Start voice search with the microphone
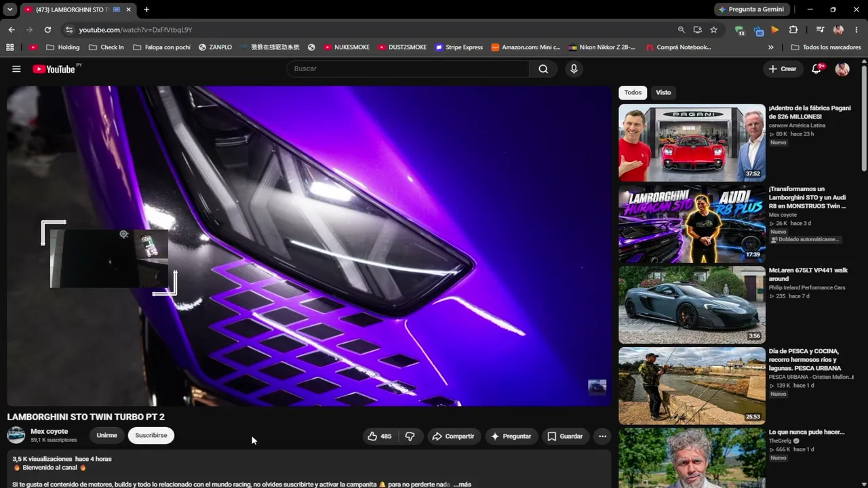 click(574, 69)
